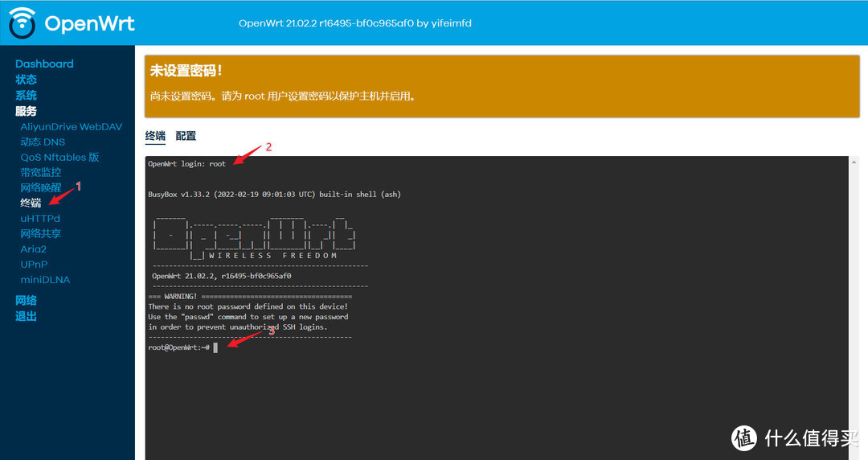Expand the 状态 menu section

coord(26,80)
